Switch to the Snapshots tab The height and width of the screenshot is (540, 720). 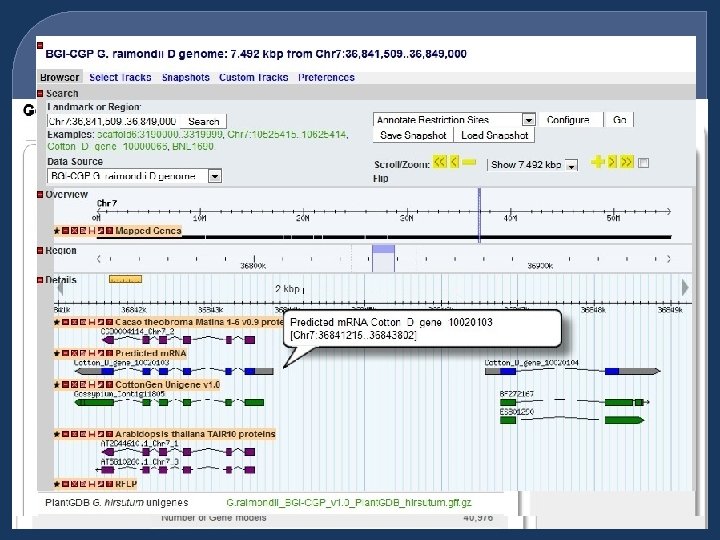click(x=186, y=78)
